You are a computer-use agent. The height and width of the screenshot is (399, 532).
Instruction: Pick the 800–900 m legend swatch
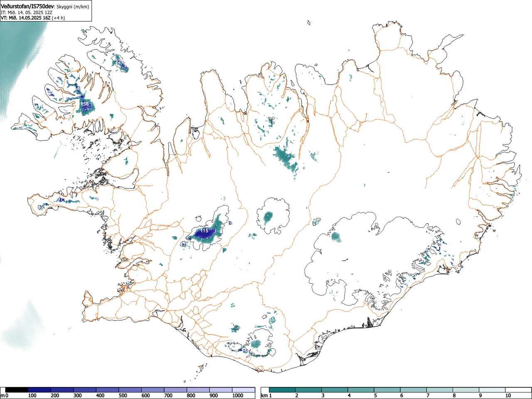(x=198, y=390)
